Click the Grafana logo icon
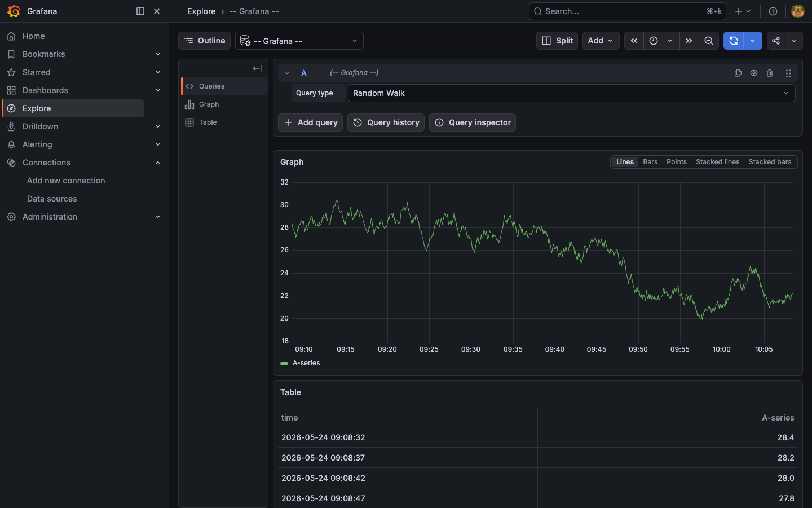Viewport: 812px width, 508px height. (14, 11)
